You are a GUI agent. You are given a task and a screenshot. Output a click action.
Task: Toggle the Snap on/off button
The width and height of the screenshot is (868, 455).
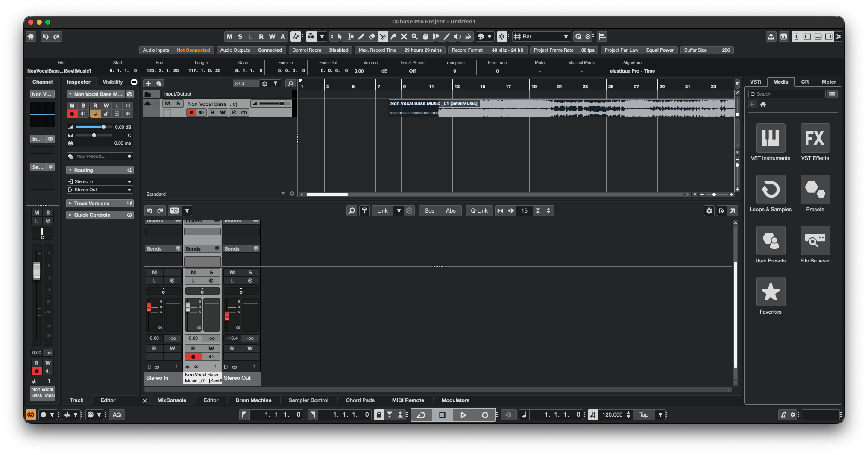coord(502,37)
